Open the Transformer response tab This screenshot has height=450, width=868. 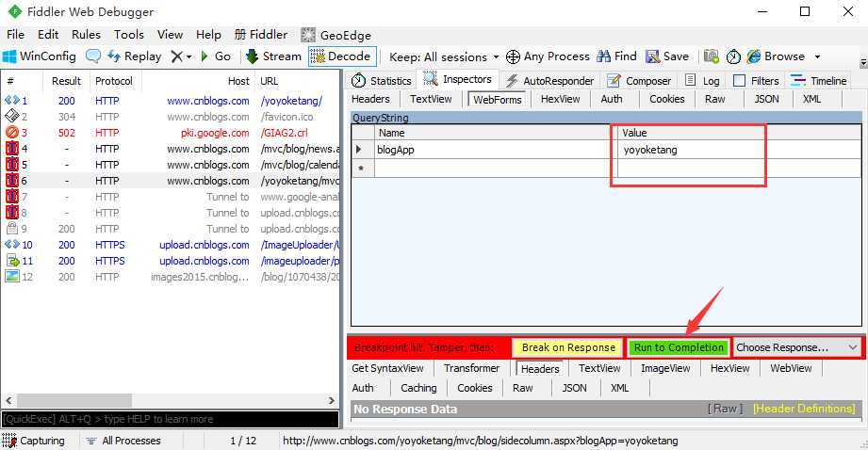tap(471, 368)
